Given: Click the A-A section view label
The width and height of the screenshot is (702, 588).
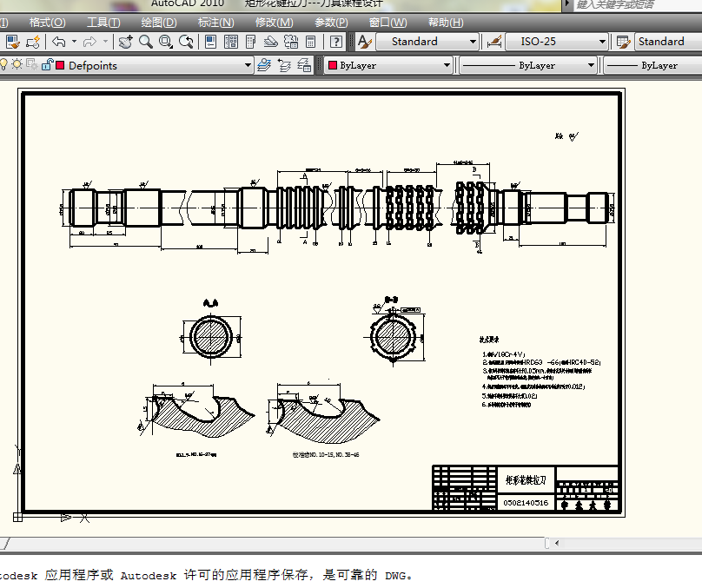Looking at the screenshot, I should pos(210,303).
